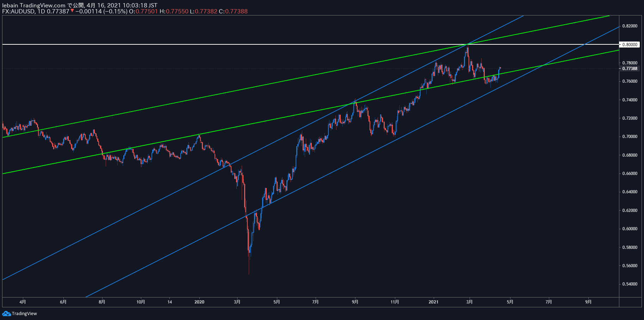Click the published timestamp text 10:03:18 JST

140,5
